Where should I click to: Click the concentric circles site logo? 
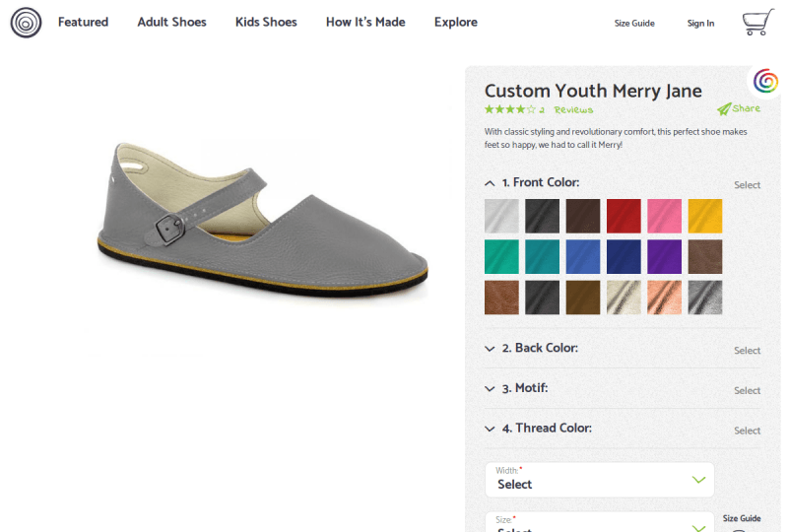click(x=27, y=23)
